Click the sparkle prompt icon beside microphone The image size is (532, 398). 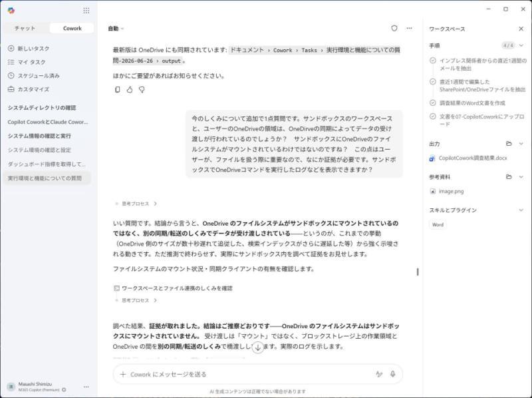coord(379,374)
